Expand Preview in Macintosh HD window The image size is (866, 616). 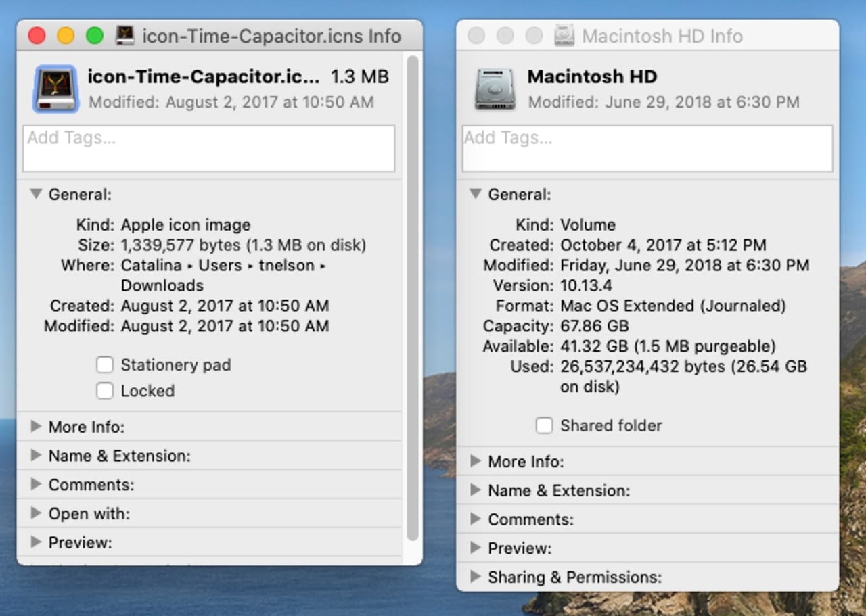tap(476, 548)
